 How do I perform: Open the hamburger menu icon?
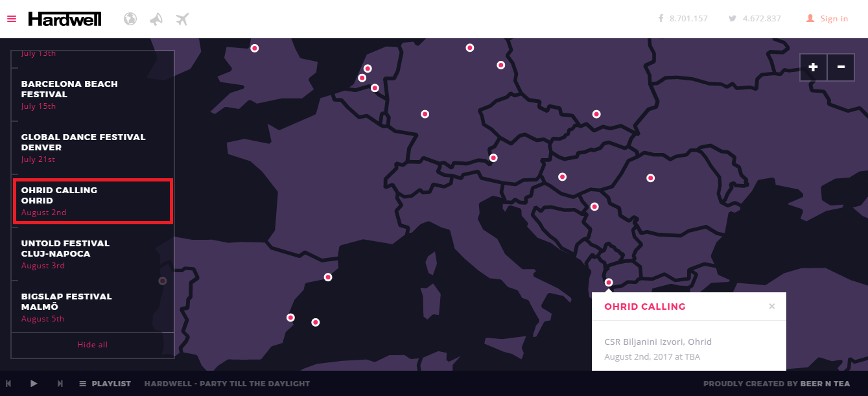pos(12,19)
